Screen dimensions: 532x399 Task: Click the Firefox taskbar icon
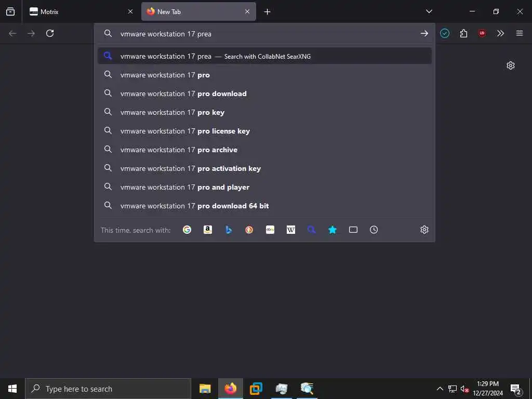click(x=230, y=389)
